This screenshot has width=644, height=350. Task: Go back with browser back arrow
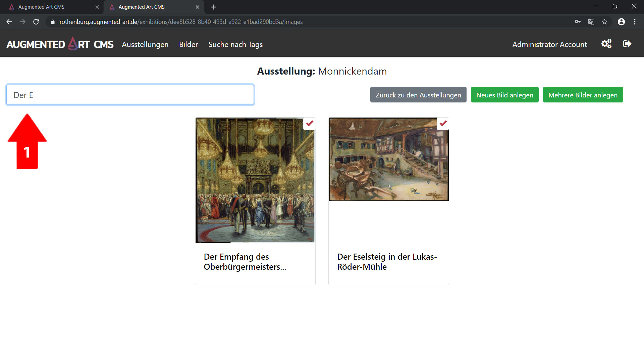coord(9,22)
